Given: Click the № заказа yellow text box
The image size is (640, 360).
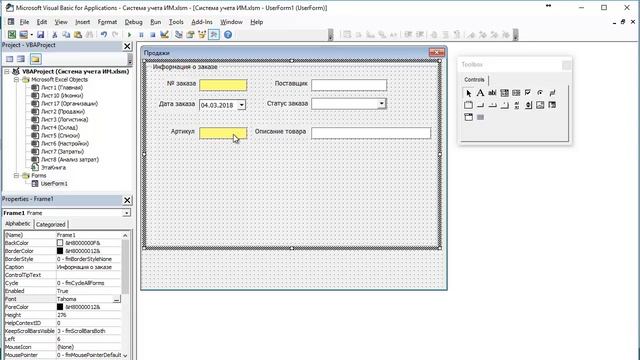Looking at the screenshot, I should 223,85.
